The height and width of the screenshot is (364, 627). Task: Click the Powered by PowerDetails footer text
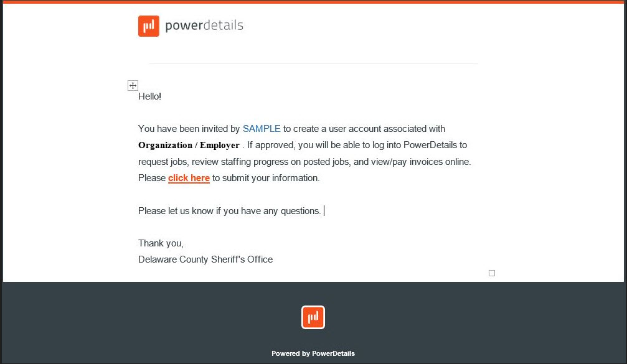(x=313, y=353)
